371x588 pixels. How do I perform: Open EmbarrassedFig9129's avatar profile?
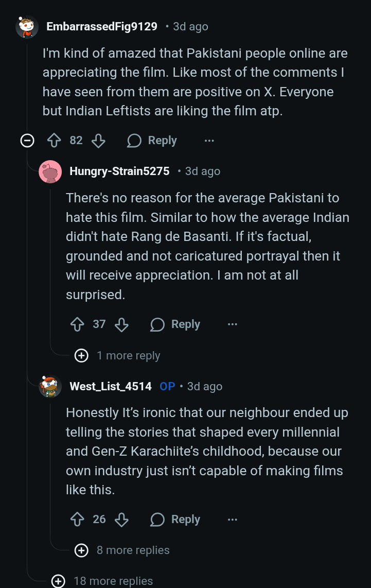point(27,27)
